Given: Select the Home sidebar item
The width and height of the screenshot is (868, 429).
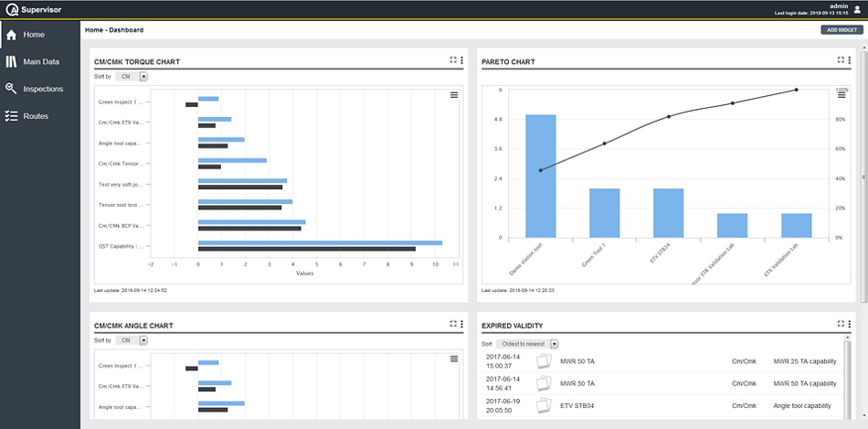Looking at the screenshot, I should pos(34,35).
